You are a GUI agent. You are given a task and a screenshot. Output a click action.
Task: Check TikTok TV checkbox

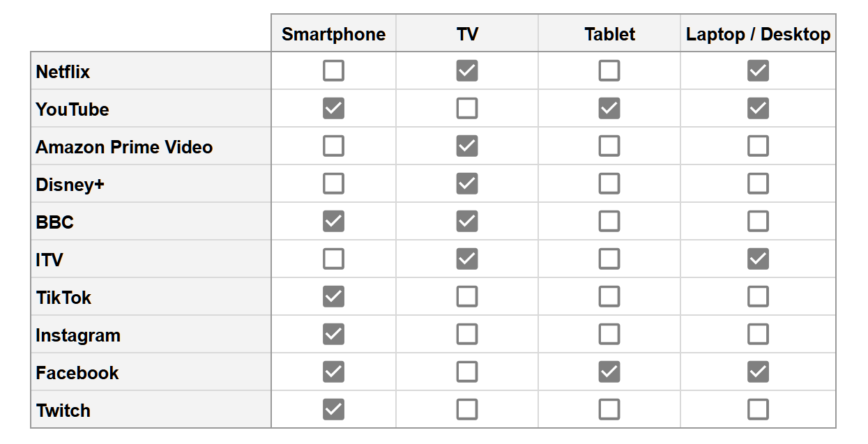[467, 297]
